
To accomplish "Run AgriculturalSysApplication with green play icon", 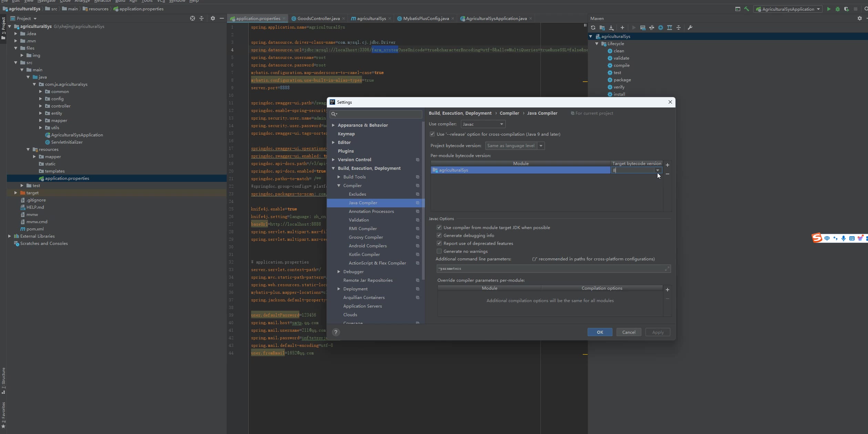I will [x=828, y=9].
